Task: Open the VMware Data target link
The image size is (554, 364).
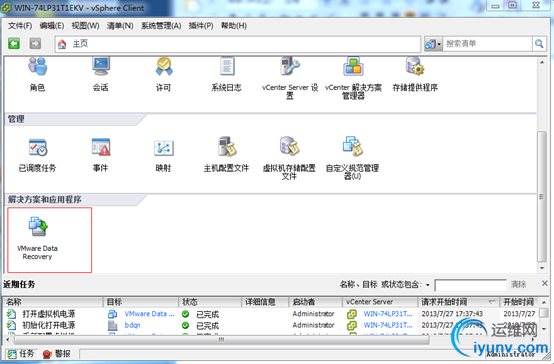Action: tap(149, 314)
